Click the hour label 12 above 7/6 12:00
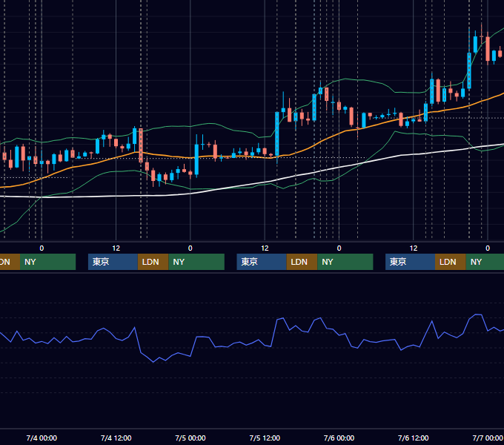 pos(414,248)
